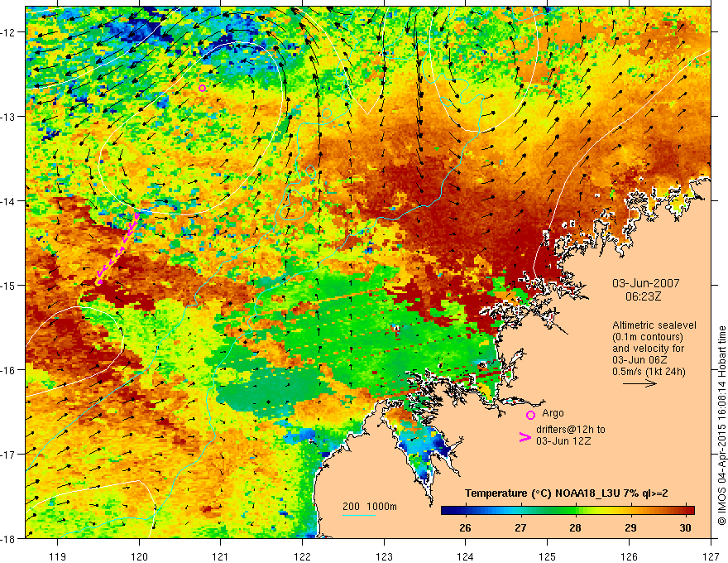The width and height of the screenshot is (728, 563).
Task: Click the '03-Jun 12Z' legend text
Action: [x=563, y=441]
